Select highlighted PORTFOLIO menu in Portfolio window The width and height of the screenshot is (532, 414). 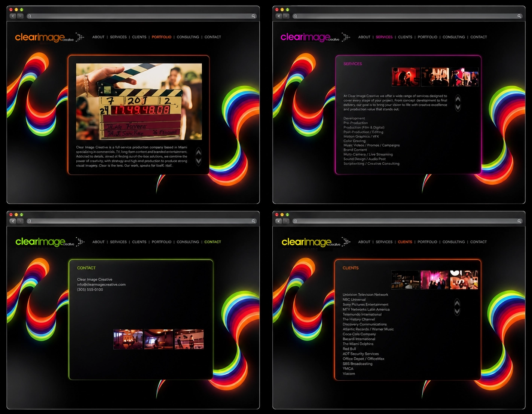pos(162,37)
